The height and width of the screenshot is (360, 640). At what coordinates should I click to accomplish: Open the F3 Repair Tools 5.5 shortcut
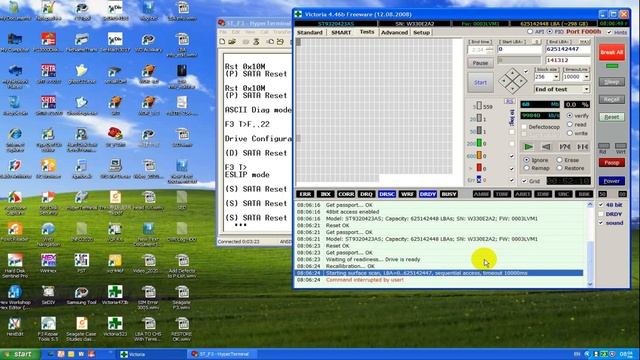(x=48, y=329)
